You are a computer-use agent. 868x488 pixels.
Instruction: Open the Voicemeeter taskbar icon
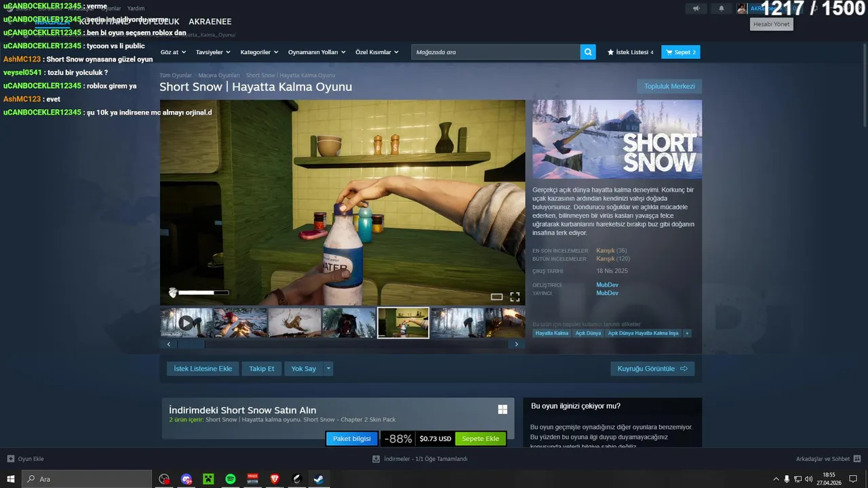click(253, 479)
